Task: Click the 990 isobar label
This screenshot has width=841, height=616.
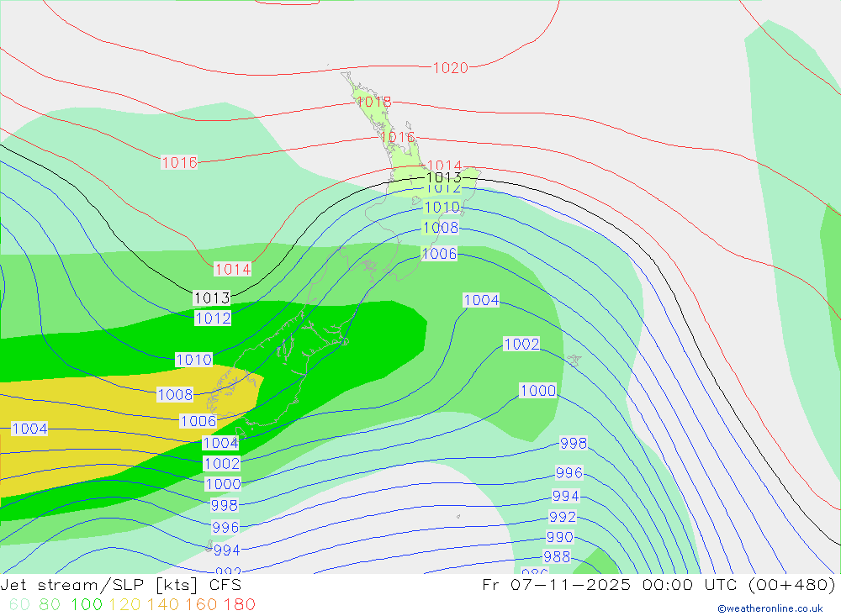Action: (559, 537)
